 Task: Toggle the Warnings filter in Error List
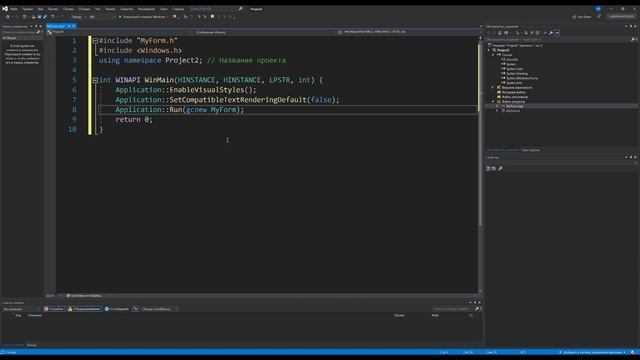84,309
